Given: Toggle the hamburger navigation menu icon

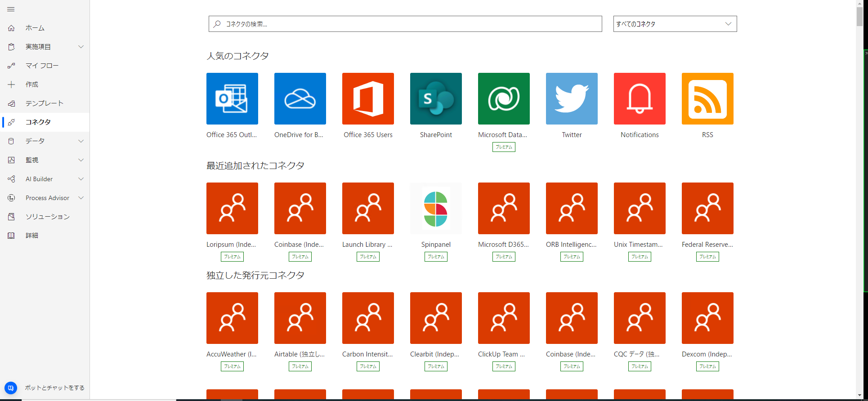Looking at the screenshot, I should [11, 9].
